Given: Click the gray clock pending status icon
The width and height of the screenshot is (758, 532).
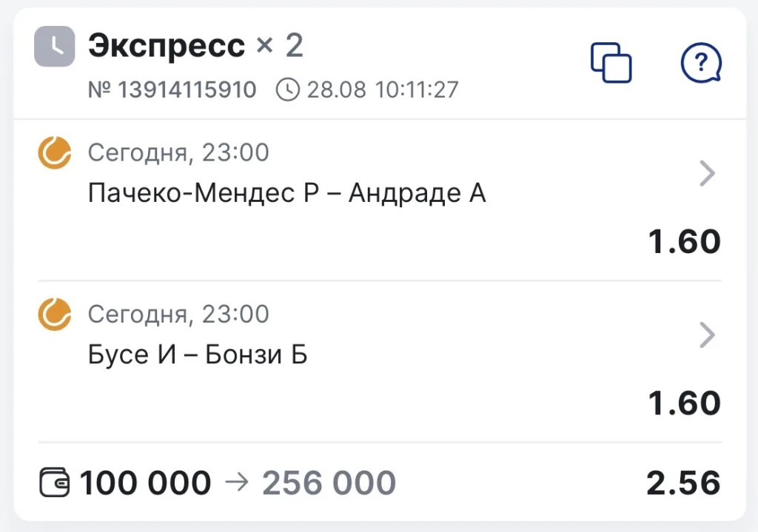Looking at the screenshot, I should click(55, 47).
